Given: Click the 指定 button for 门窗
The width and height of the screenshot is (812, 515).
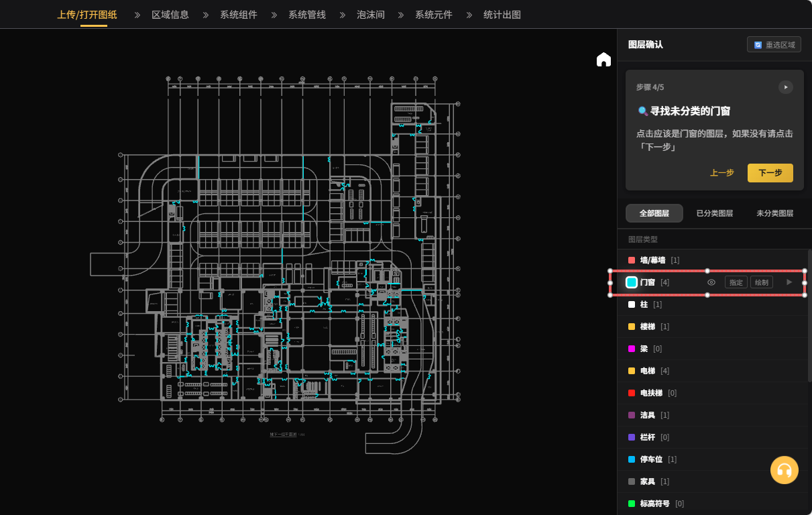Looking at the screenshot, I should click(736, 282).
